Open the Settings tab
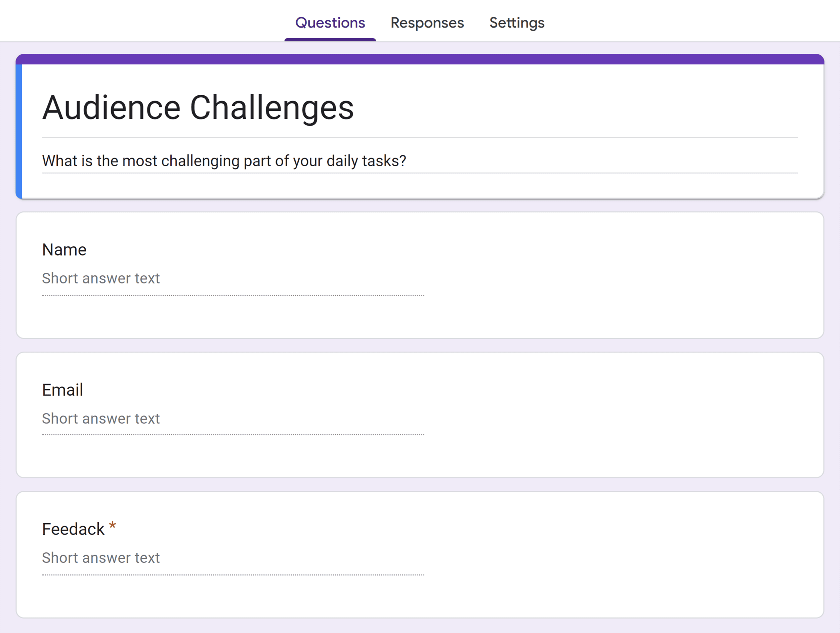The width and height of the screenshot is (840, 633). (x=516, y=23)
